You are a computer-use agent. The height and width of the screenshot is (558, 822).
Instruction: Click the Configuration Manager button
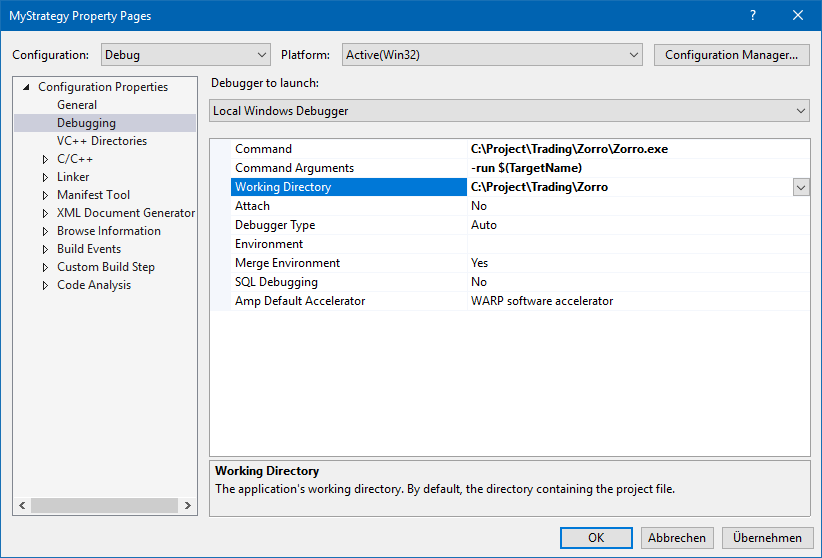click(x=731, y=55)
